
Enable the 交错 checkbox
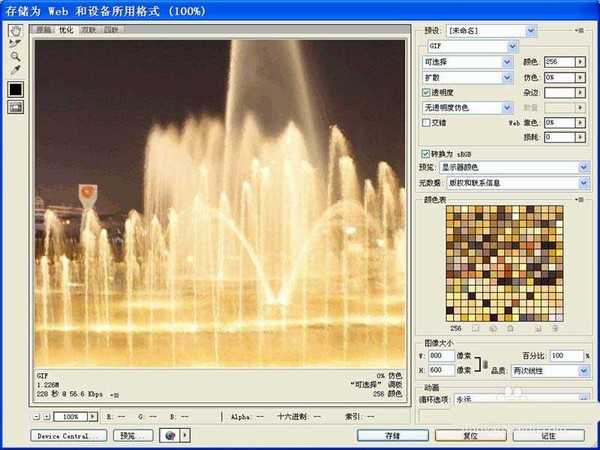tap(427, 122)
